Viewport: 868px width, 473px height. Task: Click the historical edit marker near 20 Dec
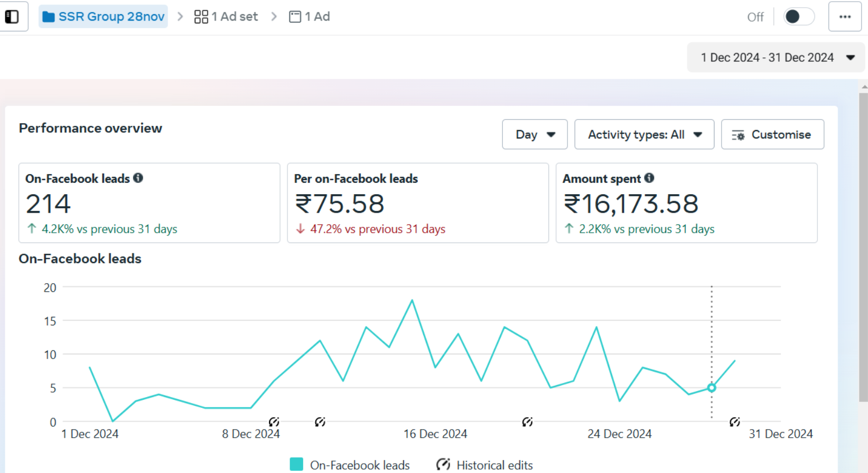coord(527,422)
